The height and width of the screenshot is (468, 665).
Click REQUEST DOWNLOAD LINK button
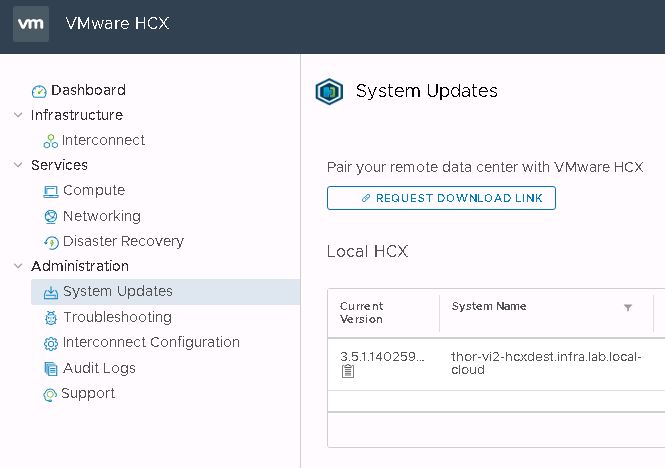(x=441, y=198)
